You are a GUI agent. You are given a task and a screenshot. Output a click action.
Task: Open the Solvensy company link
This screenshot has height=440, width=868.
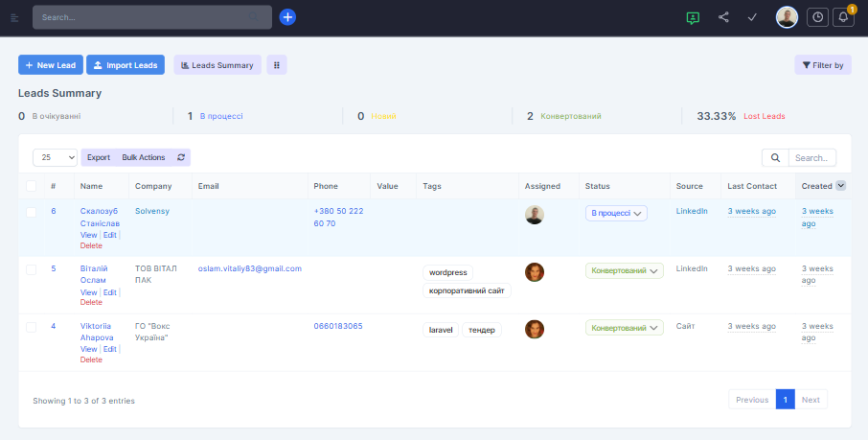click(152, 211)
